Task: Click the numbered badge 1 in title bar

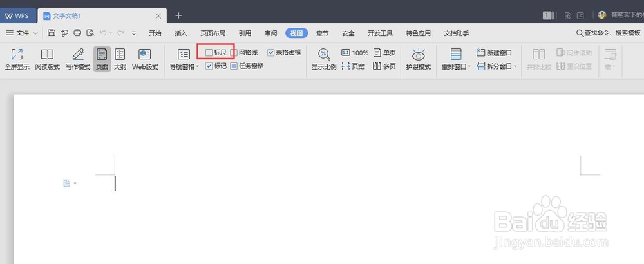Action: (x=547, y=15)
